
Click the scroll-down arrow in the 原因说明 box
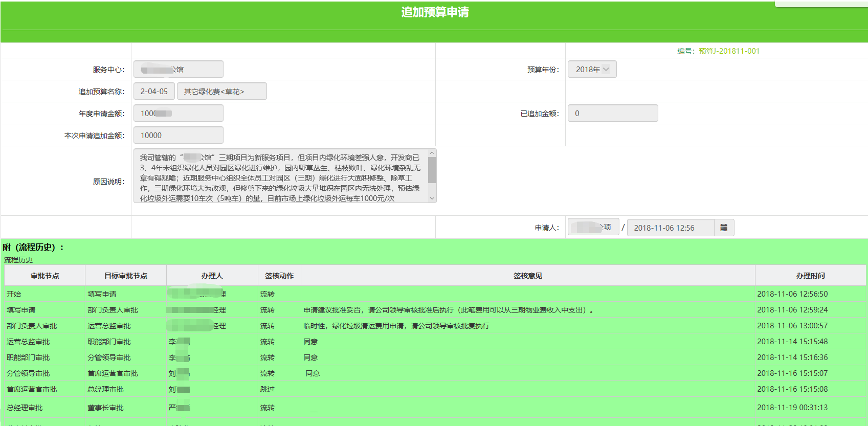pos(432,198)
